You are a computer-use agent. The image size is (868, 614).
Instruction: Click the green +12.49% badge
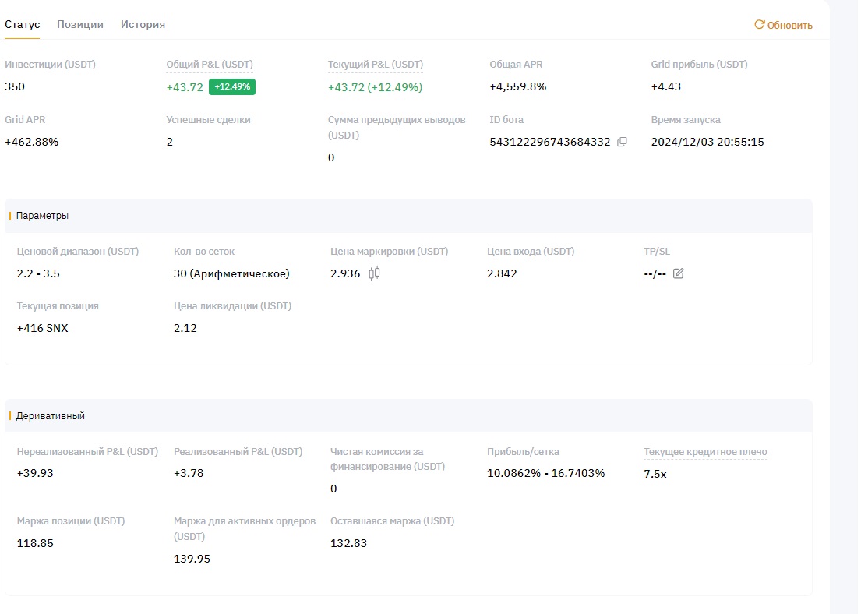pyautogui.click(x=232, y=86)
